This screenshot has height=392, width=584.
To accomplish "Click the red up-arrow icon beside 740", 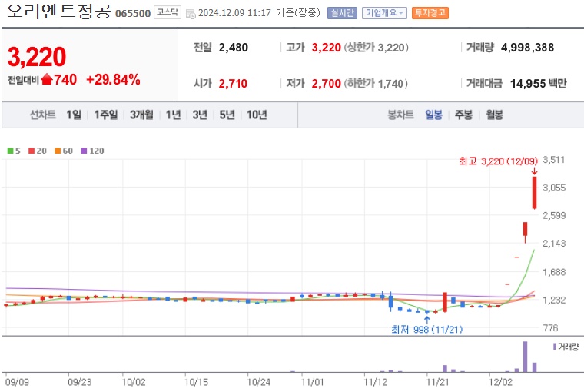I will point(47,79).
